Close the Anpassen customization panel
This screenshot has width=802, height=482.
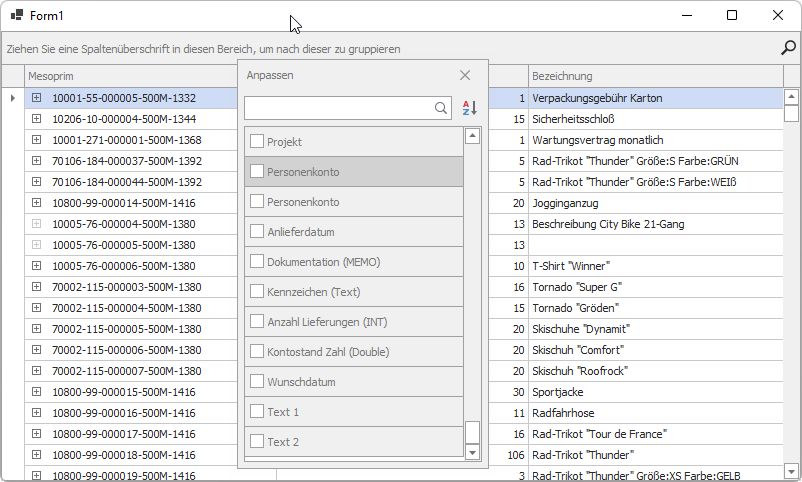465,75
